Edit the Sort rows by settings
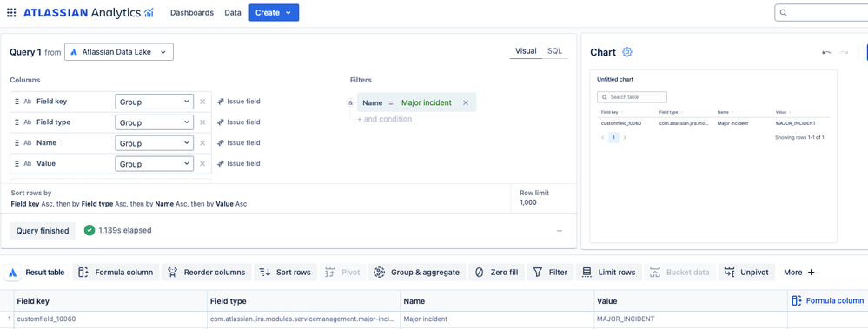This screenshot has width=868, height=329. click(129, 199)
